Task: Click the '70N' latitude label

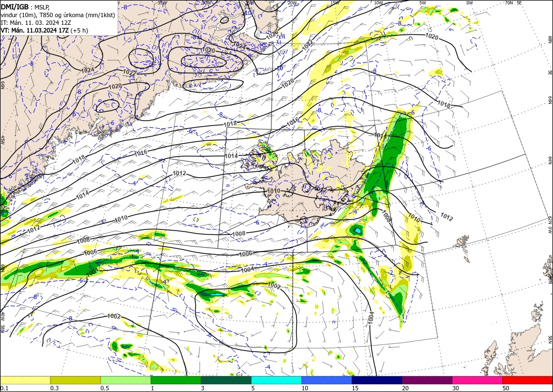Action: (509, 3)
